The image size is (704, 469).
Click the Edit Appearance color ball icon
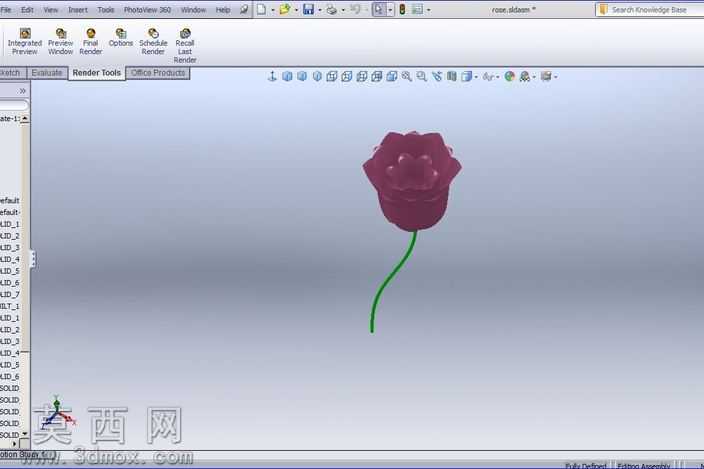click(x=510, y=76)
